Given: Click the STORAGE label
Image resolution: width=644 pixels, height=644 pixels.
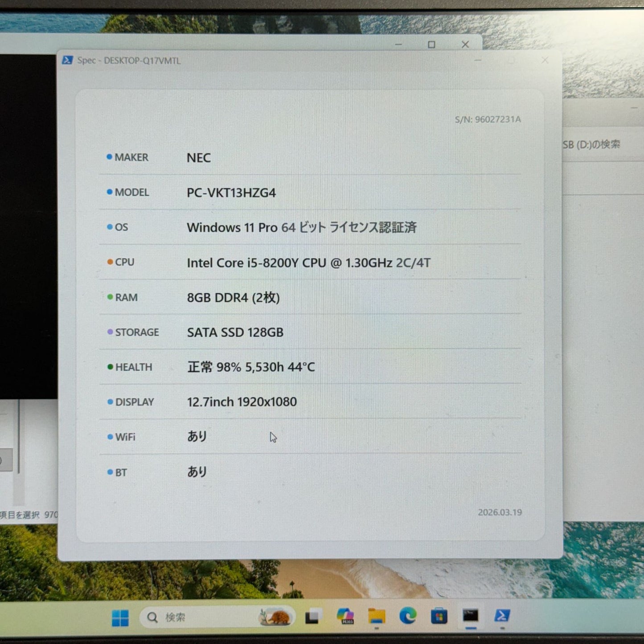Looking at the screenshot, I should click(x=137, y=332).
